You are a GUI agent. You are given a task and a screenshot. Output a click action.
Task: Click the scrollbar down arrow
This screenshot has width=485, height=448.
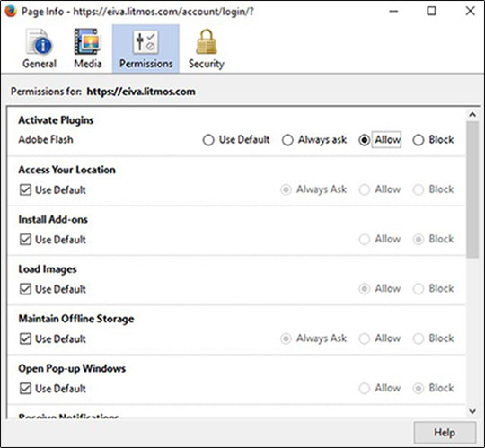(x=472, y=411)
